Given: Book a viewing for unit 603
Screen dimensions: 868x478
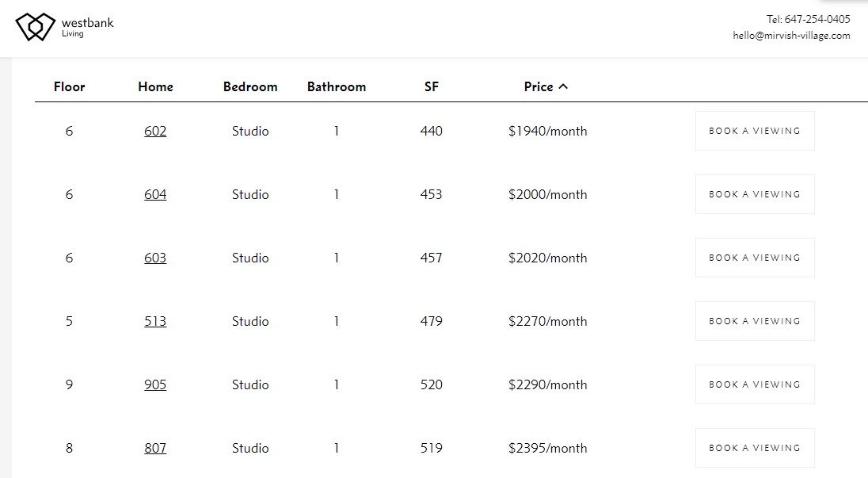Looking at the screenshot, I should point(755,258).
